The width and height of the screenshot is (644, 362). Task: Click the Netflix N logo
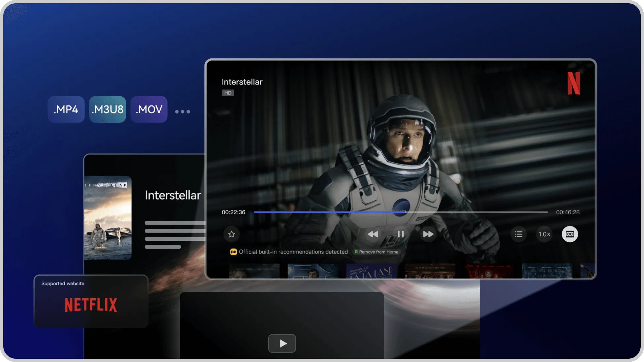(574, 83)
